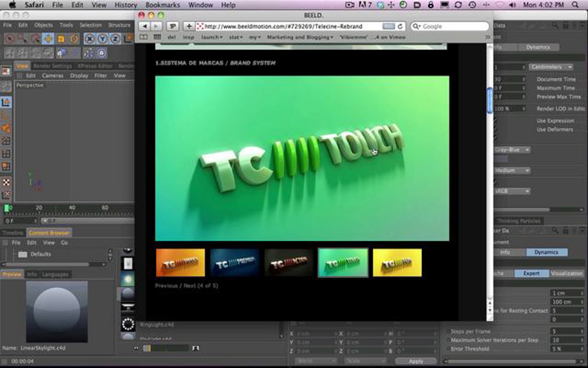Image resolution: width=588 pixels, height=368 pixels.
Task: Click the ring light preset thumbnail icon
Action: tap(128, 324)
